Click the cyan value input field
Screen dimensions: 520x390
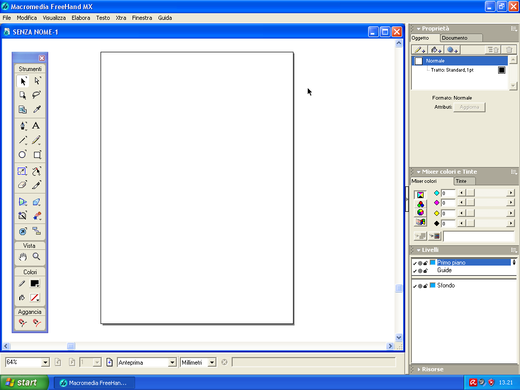448,193
